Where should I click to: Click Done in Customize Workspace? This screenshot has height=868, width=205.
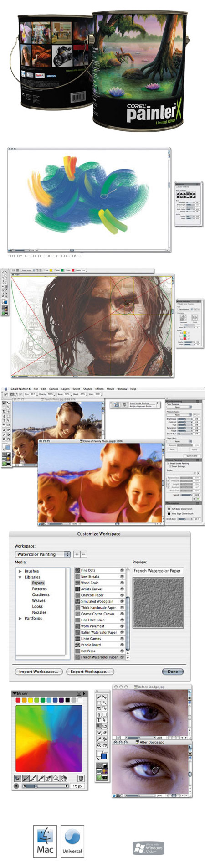coord(173,671)
